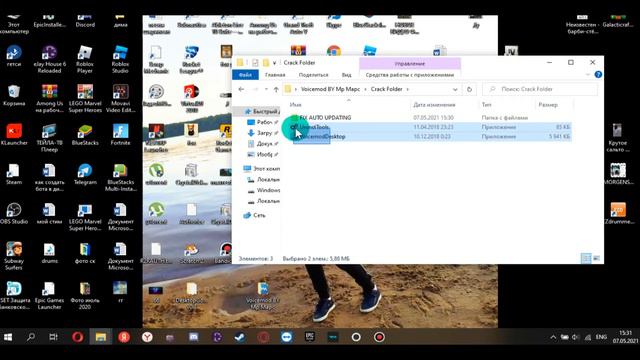Open the recent locations dropdown
This screenshot has height=360, width=640.
266,89
